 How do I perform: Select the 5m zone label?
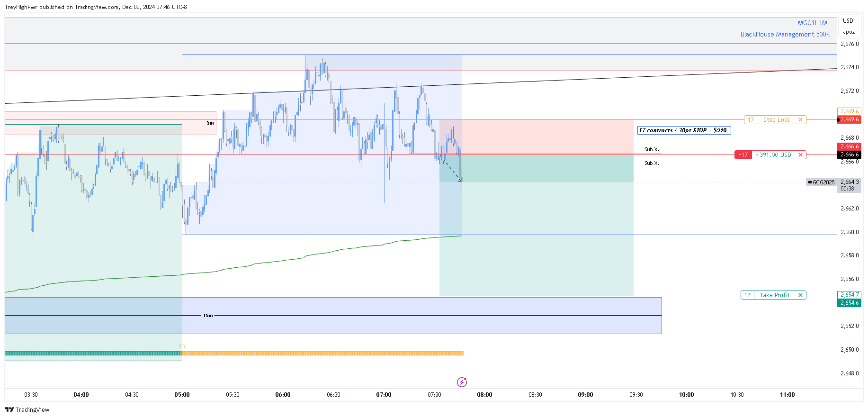point(210,123)
